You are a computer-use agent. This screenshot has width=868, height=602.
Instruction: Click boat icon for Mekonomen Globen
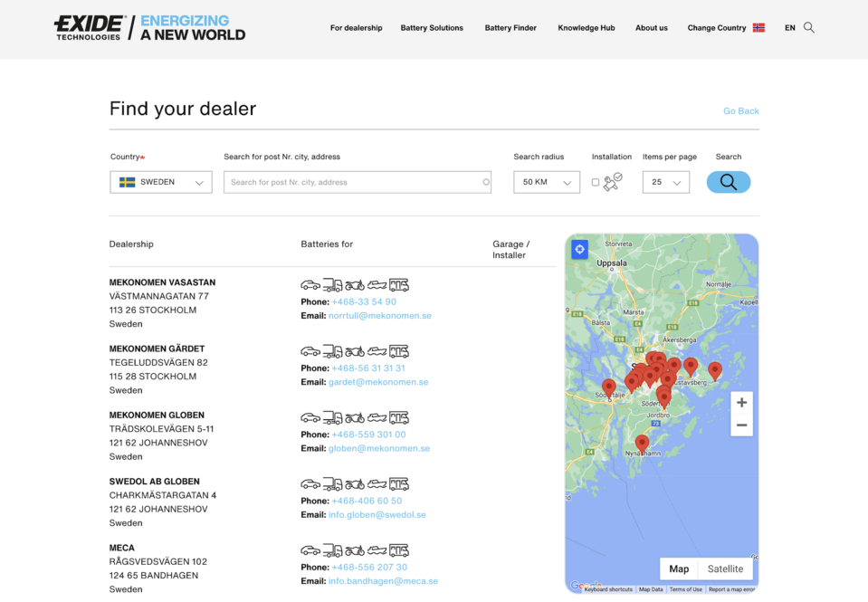377,417
